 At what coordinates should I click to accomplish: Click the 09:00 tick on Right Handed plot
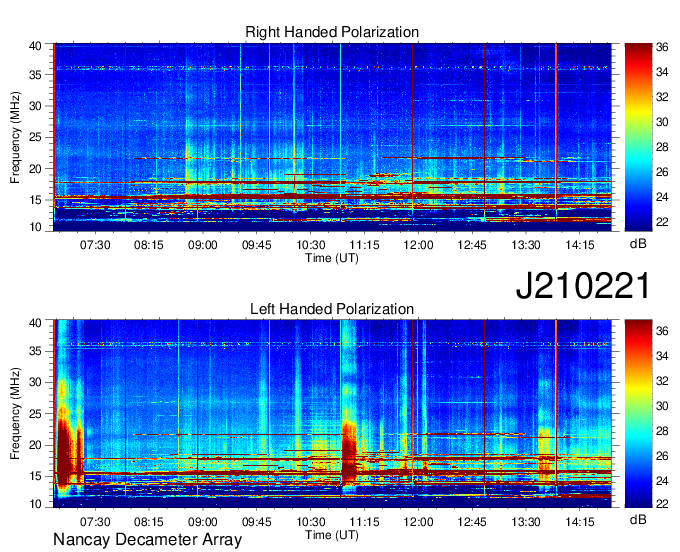[x=203, y=245]
